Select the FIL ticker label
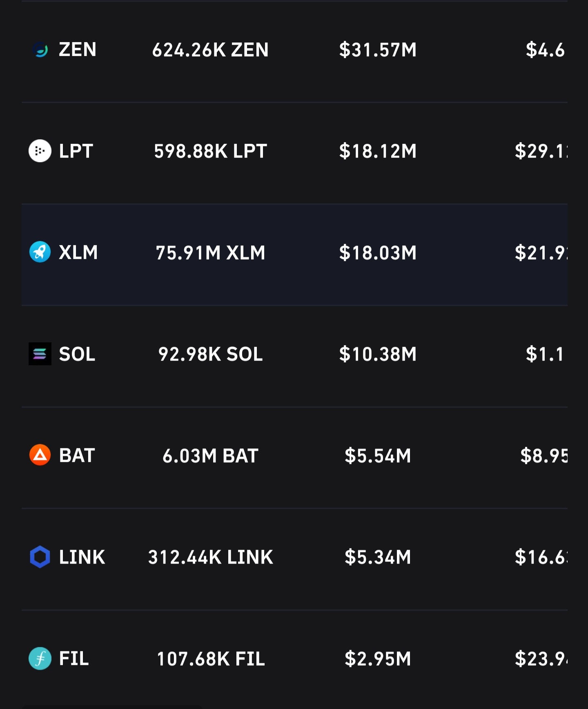588x709 pixels. click(x=74, y=658)
